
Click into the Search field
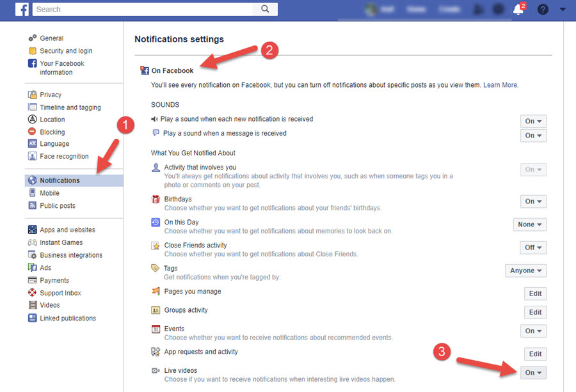(143, 9)
